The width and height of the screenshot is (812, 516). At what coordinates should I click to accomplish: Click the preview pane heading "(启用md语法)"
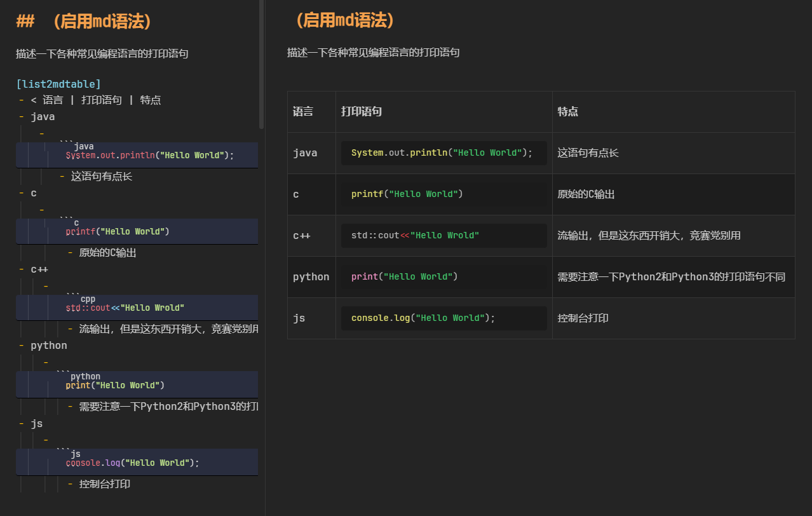[346, 20]
